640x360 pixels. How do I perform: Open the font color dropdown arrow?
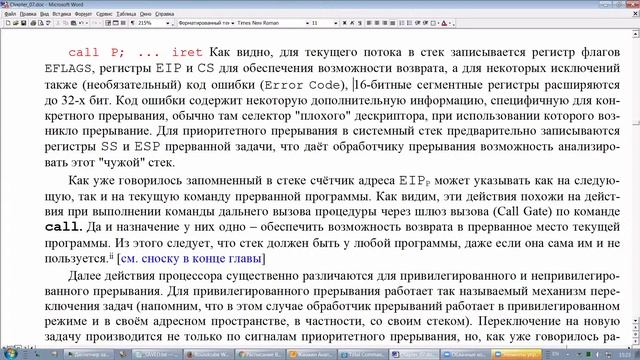point(450,23)
